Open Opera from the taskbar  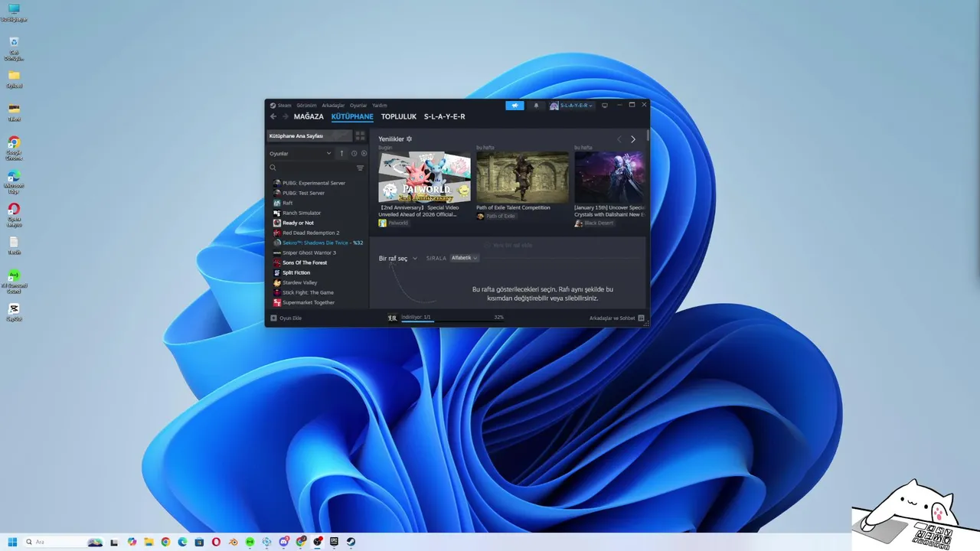[216, 542]
